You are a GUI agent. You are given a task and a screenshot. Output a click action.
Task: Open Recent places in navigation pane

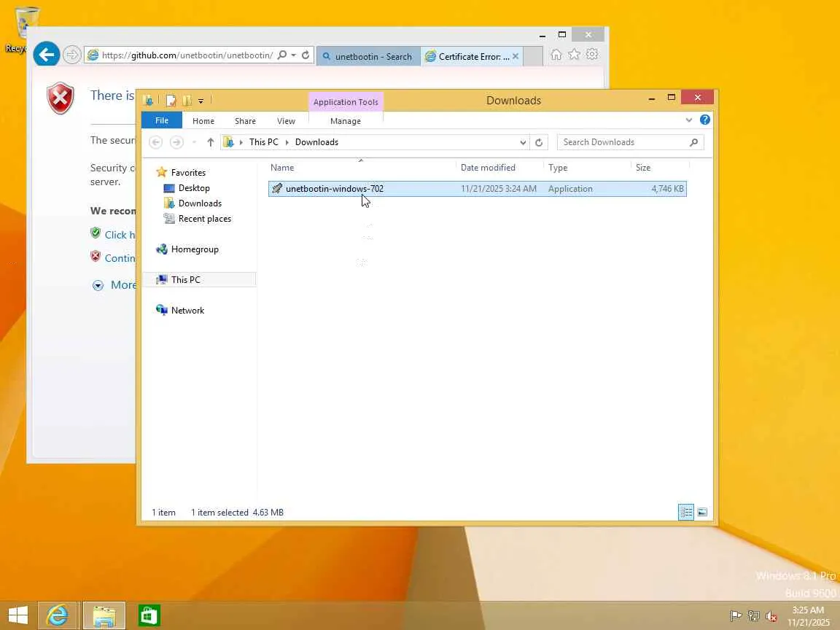(205, 219)
